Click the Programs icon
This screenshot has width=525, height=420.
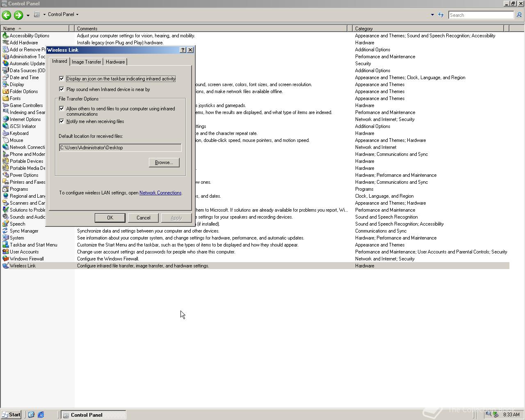point(5,189)
